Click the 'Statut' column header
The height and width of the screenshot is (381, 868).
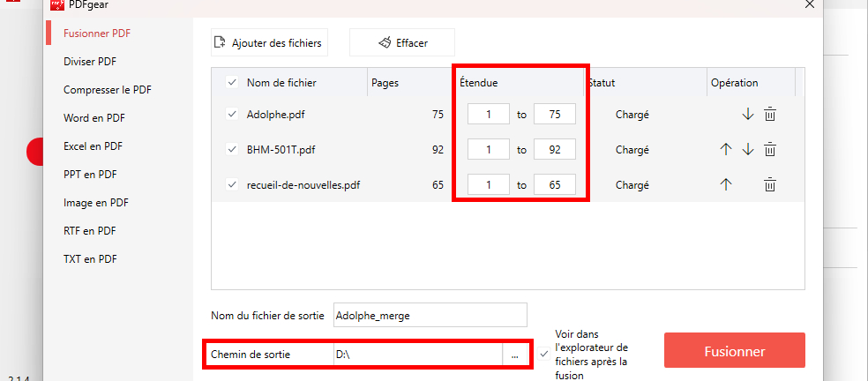click(x=602, y=83)
